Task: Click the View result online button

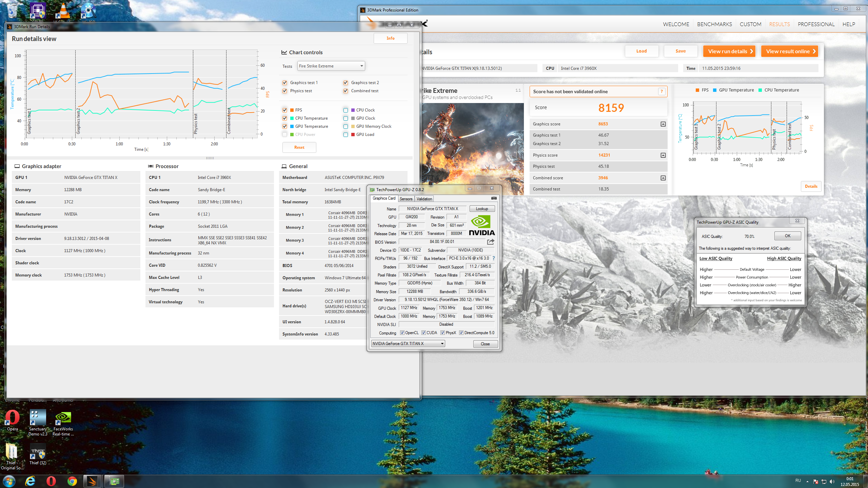Action: (790, 52)
